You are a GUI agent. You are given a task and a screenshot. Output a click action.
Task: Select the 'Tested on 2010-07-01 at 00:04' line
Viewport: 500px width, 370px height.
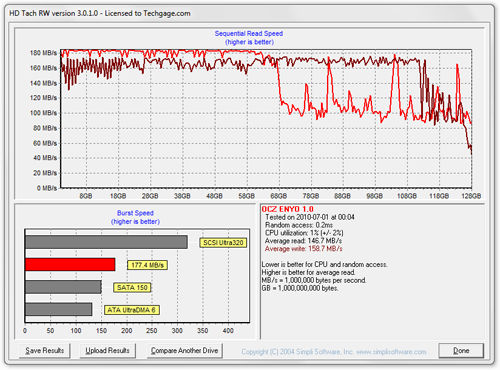tap(310, 217)
